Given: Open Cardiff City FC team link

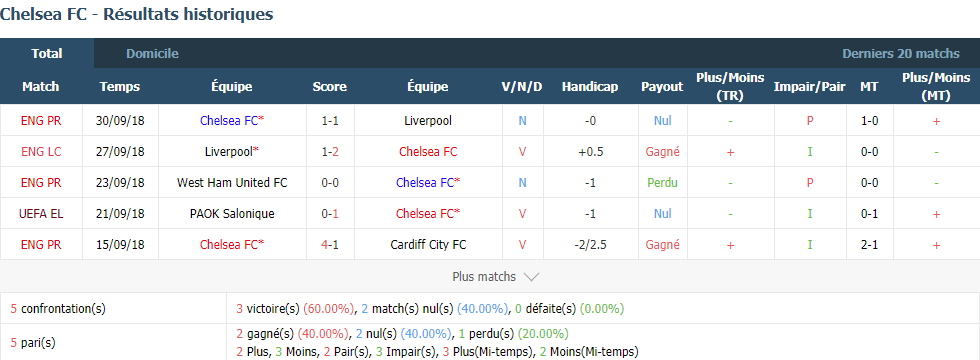Looking at the screenshot, I should coord(428,245).
